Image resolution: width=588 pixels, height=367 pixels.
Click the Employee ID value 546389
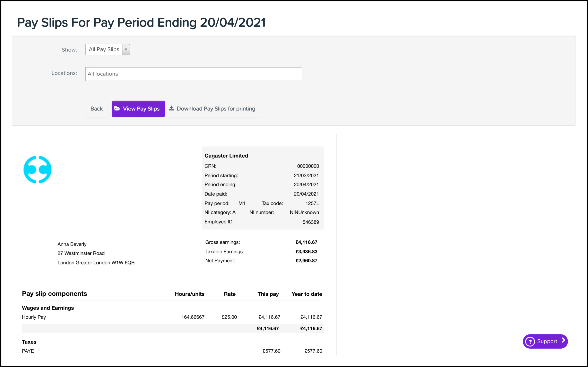[x=310, y=222]
